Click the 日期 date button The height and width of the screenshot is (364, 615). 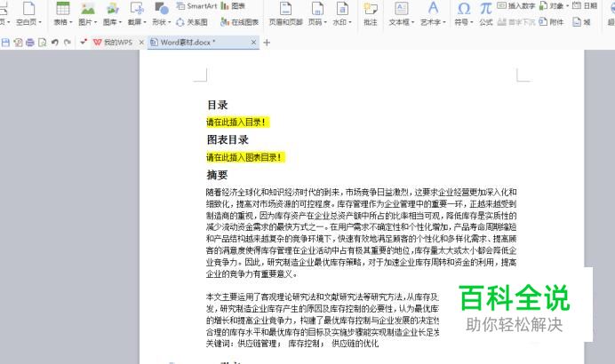pyautogui.click(x=585, y=6)
